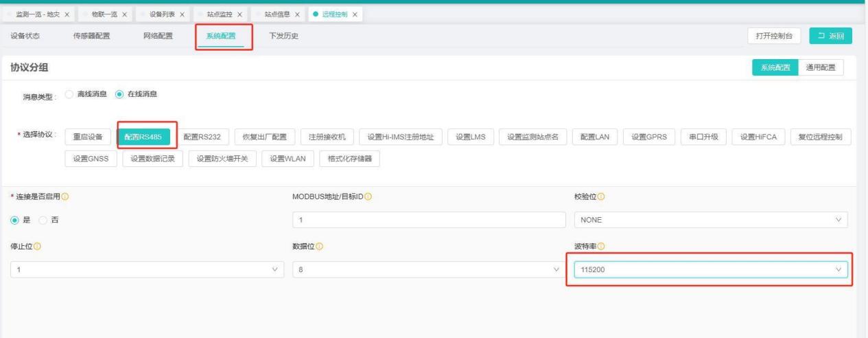Click the 打开控制台 button
Viewport: 868px width, 338px height.
774,36
